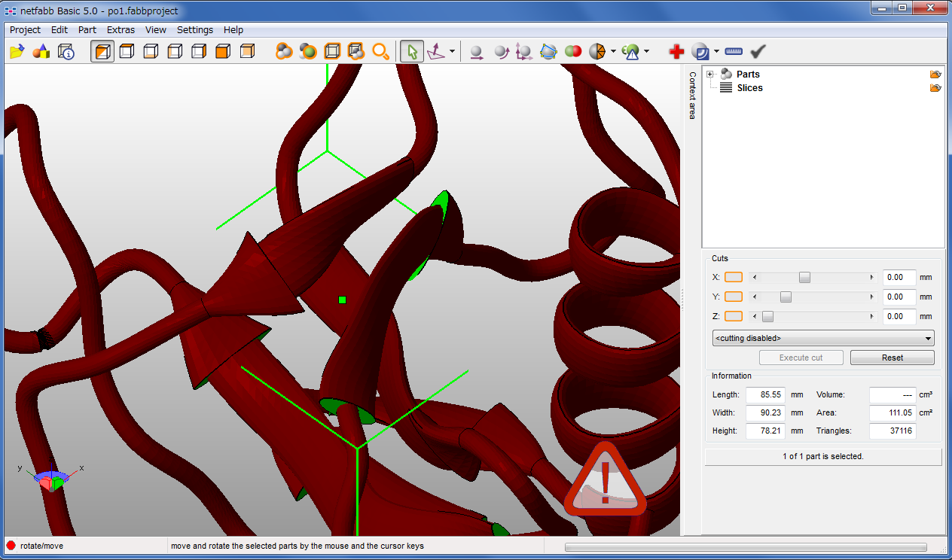Select the green arrow selection mode tool
The width and height of the screenshot is (952, 560).
click(x=411, y=51)
